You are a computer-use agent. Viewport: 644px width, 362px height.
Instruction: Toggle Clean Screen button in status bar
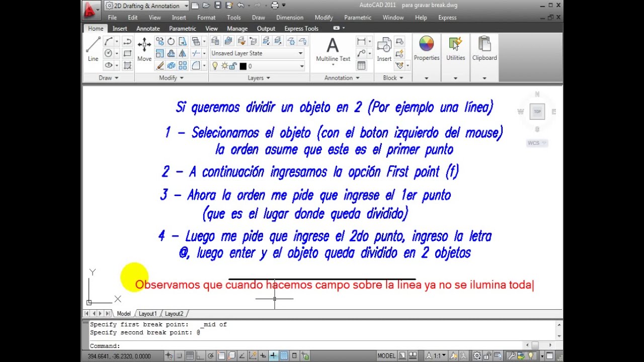pos(550,356)
